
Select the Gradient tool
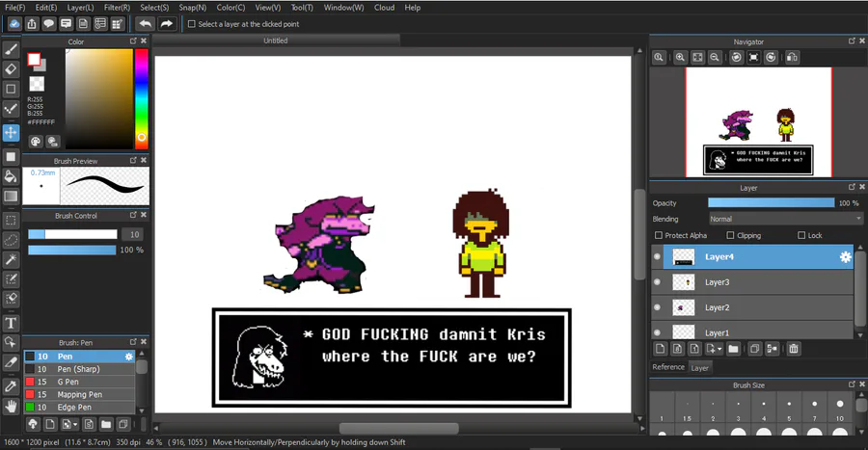pos(11,197)
